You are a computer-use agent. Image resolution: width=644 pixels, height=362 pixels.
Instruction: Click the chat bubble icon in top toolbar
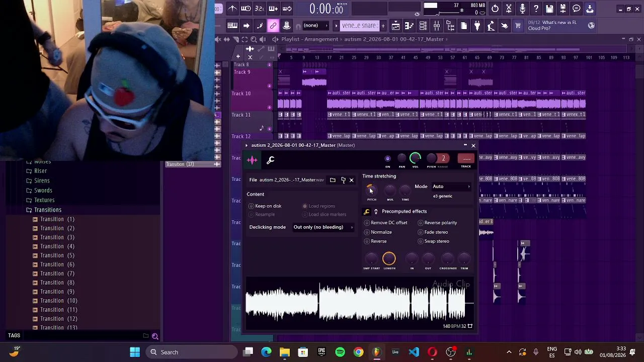pyautogui.click(x=577, y=9)
